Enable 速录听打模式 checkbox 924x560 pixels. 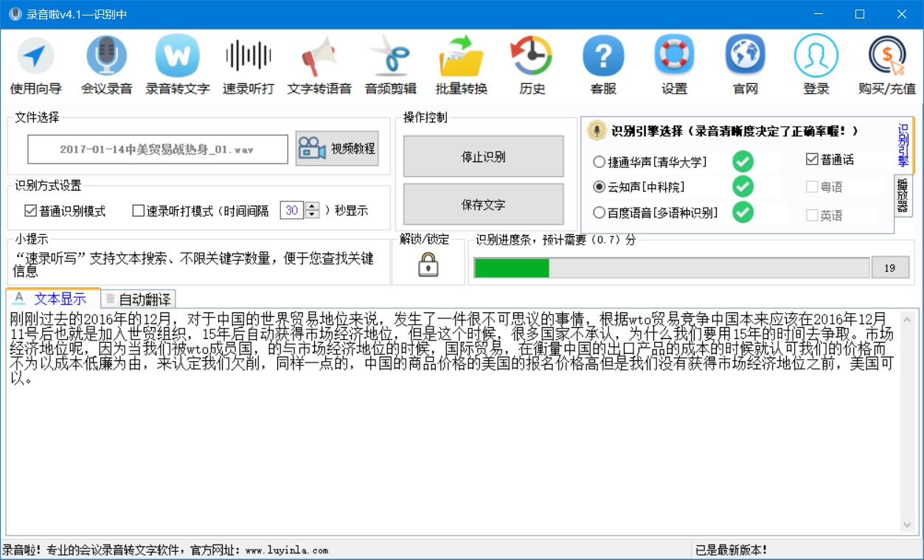(x=139, y=211)
